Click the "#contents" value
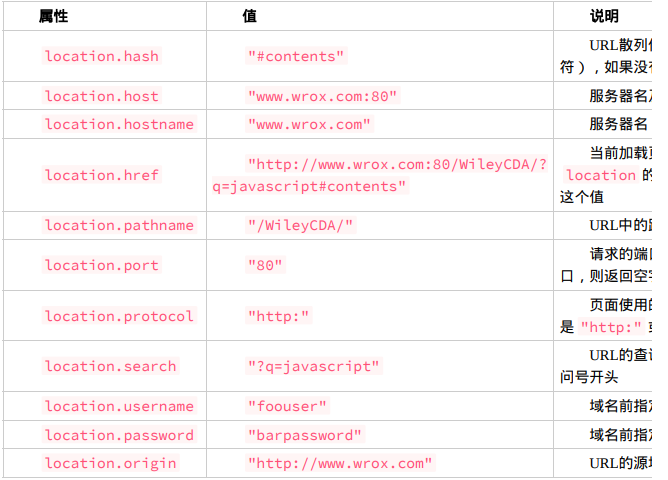 point(296,56)
